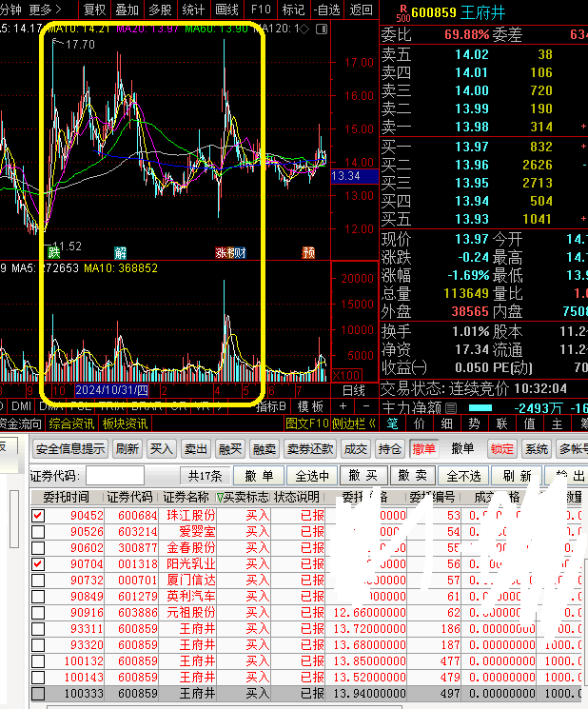Uncheck the 阳光乳业 order checkbox

38,564
